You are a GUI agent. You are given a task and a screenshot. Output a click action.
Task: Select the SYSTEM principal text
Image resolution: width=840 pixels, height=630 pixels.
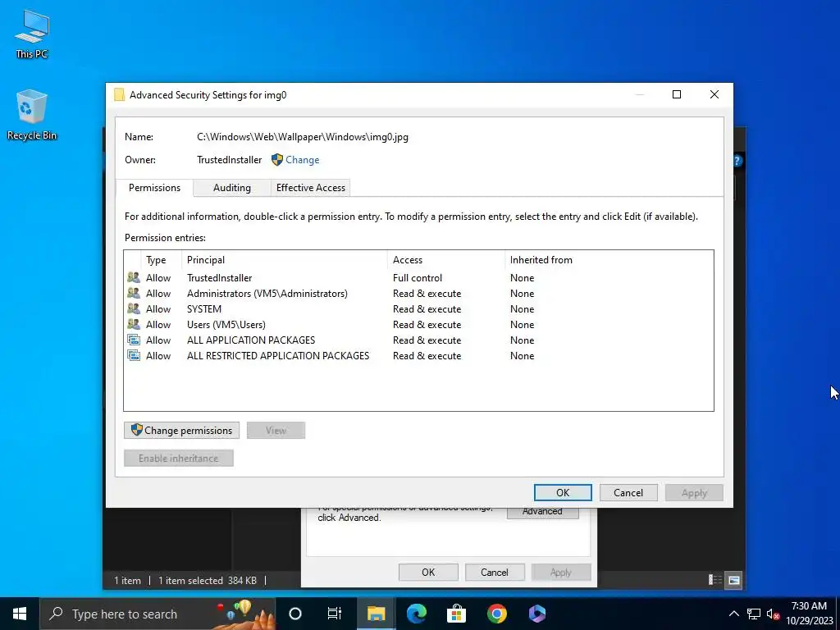(203, 308)
